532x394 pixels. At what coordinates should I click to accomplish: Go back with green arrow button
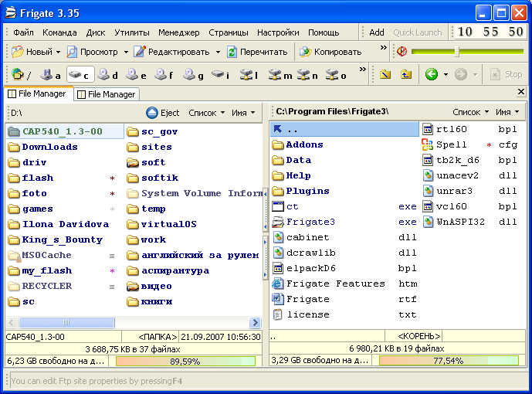[x=432, y=74]
